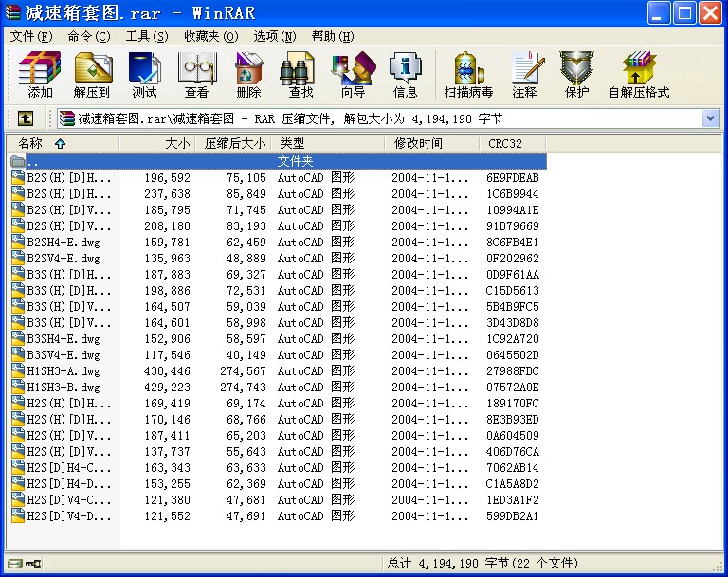The image size is (728, 577).
Task: Open the 收藏夹(O) menu
Action: [210, 36]
